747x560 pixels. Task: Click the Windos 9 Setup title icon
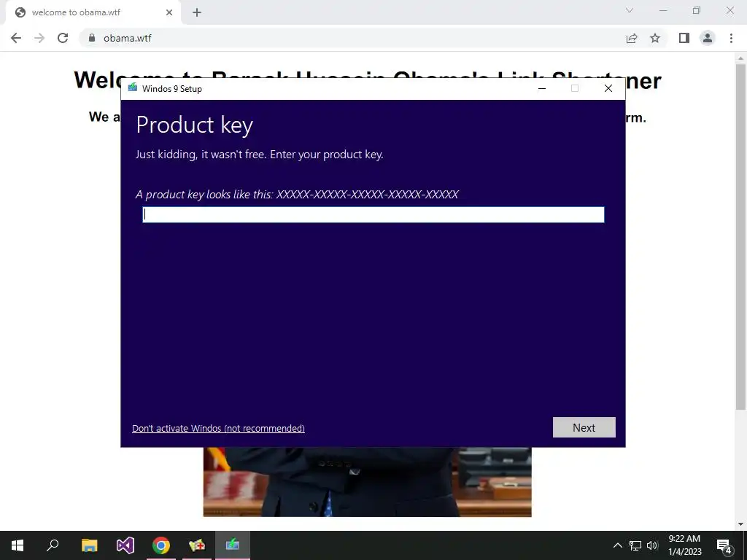point(133,88)
